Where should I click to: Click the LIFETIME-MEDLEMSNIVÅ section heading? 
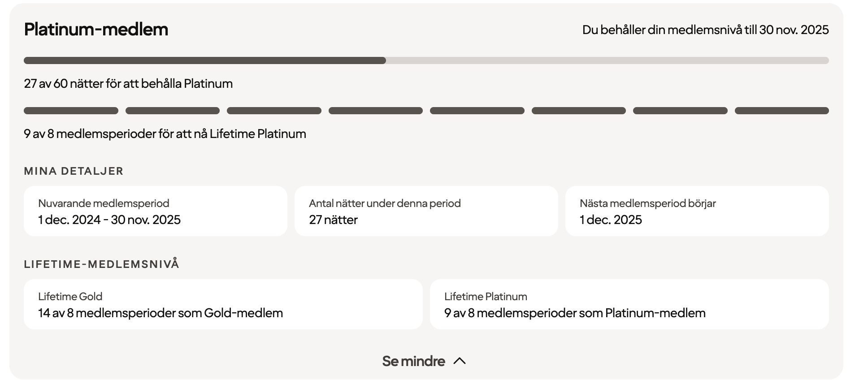point(101,264)
